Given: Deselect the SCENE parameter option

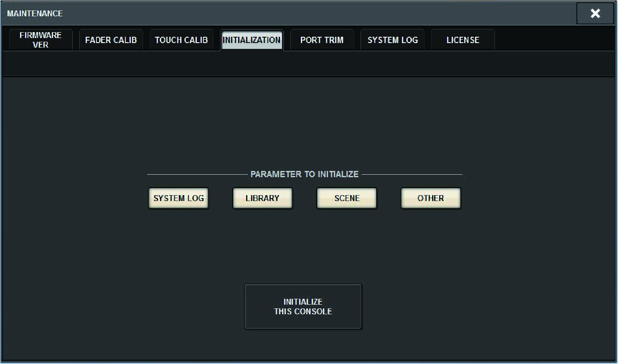Looking at the screenshot, I should [x=346, y=198].
